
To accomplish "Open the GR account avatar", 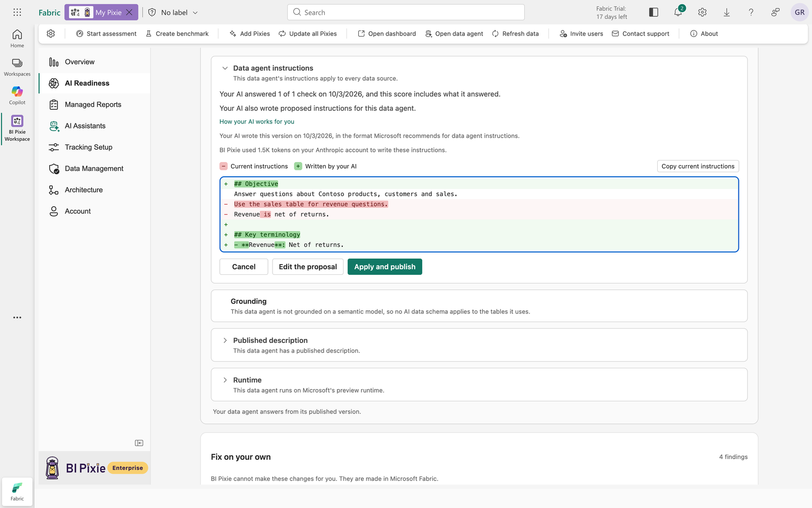I will point(800,12).
